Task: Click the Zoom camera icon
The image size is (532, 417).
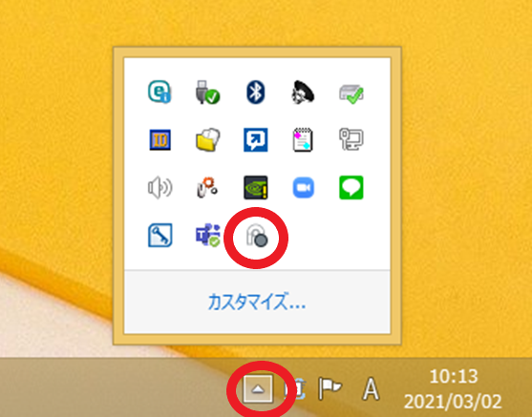Action: pyautogui.click(x=304, y=187)
